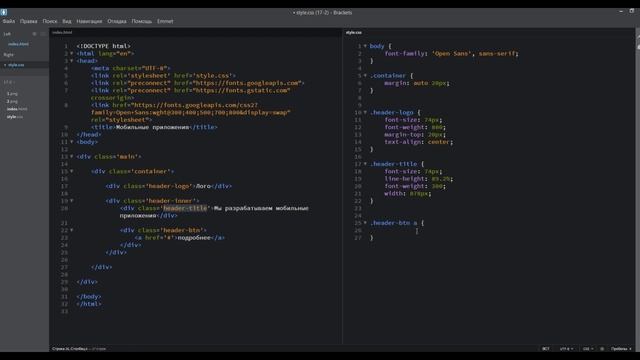Select style.css in Right working files
The width and height of the screenshot is (640, 360).
(16, 65)
